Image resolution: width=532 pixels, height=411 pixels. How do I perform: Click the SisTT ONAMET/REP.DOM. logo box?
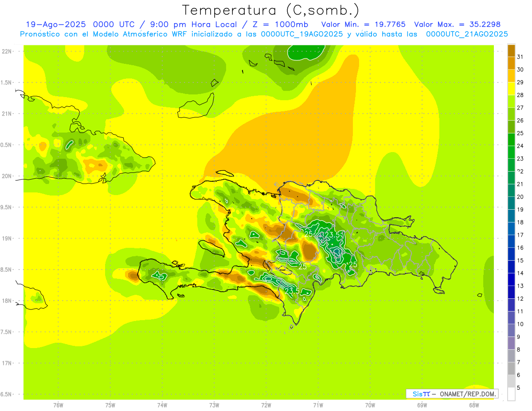[452, 394]
